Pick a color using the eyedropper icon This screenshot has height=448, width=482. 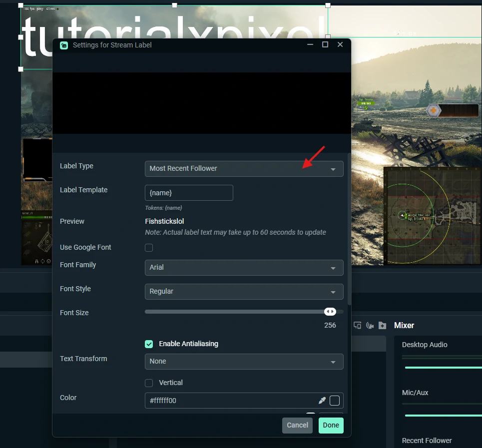coord(322,400)
